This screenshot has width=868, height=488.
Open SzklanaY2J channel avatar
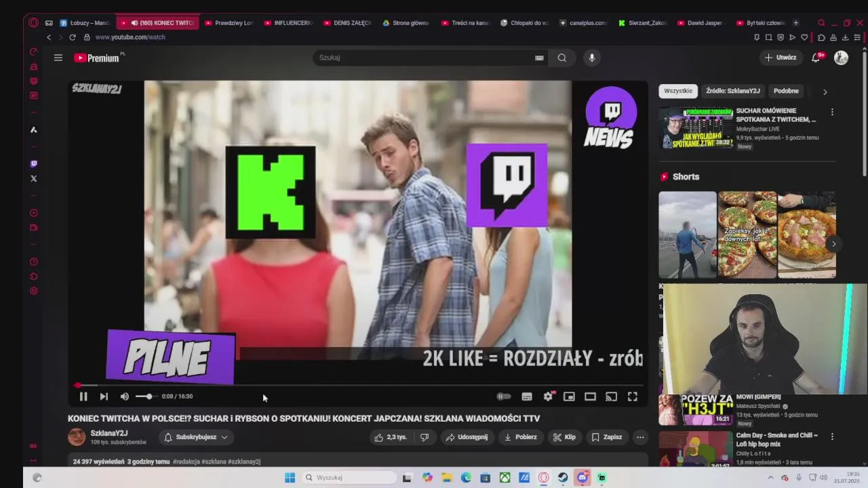[x=77, y=437]
